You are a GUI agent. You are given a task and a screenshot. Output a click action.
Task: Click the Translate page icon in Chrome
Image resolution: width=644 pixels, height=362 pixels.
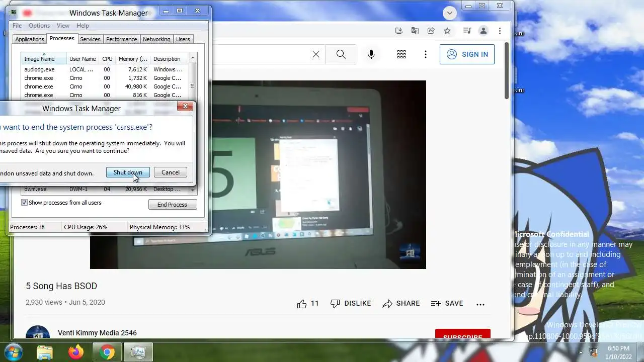coord(415,31)
